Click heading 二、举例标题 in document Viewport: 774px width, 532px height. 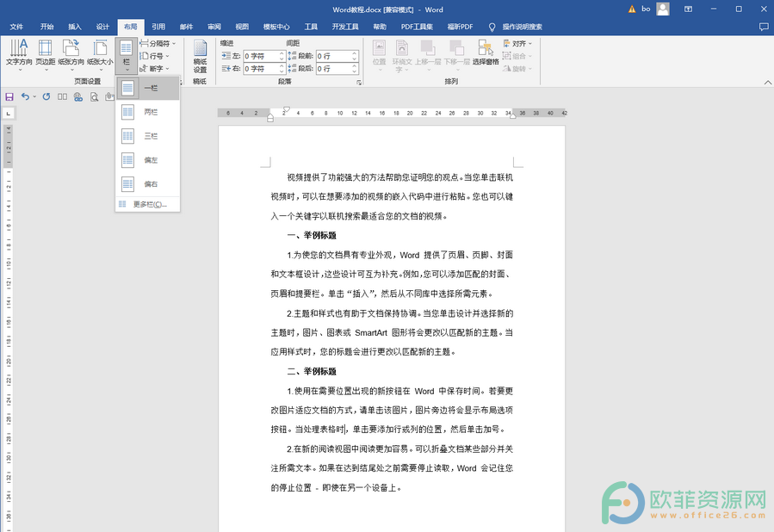[x=312, y=371]
